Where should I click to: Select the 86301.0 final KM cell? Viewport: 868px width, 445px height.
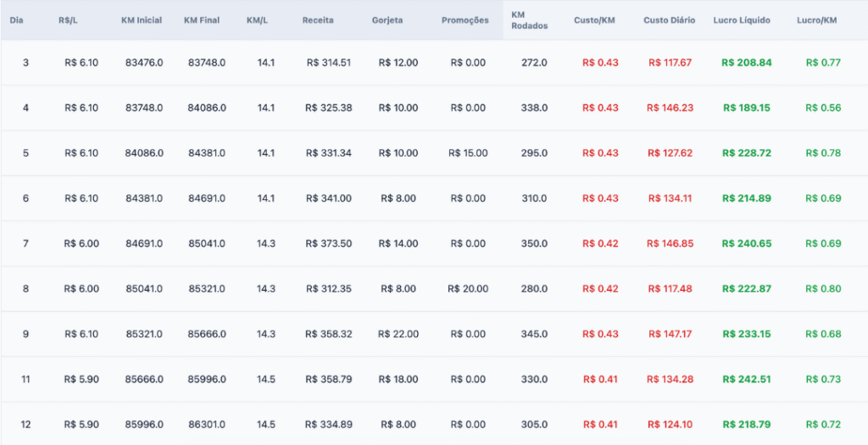[207, 424]
